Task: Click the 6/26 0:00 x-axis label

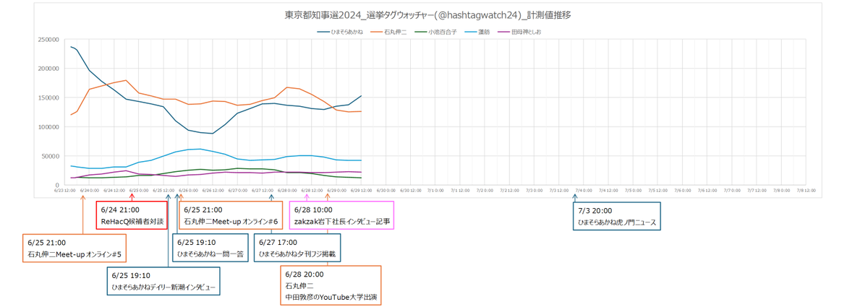Action: 188,191
